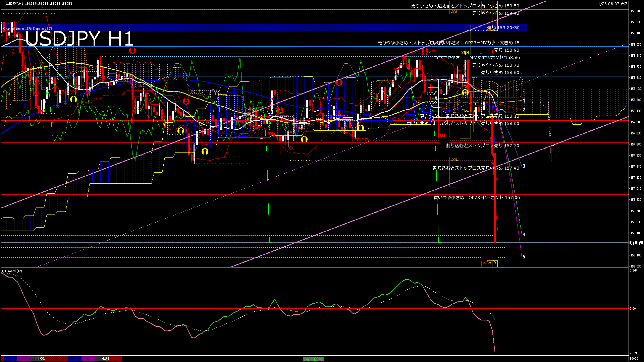644x362 pixels.
Task: Toggle the orange W weekly box
Action: pos(489,263)
